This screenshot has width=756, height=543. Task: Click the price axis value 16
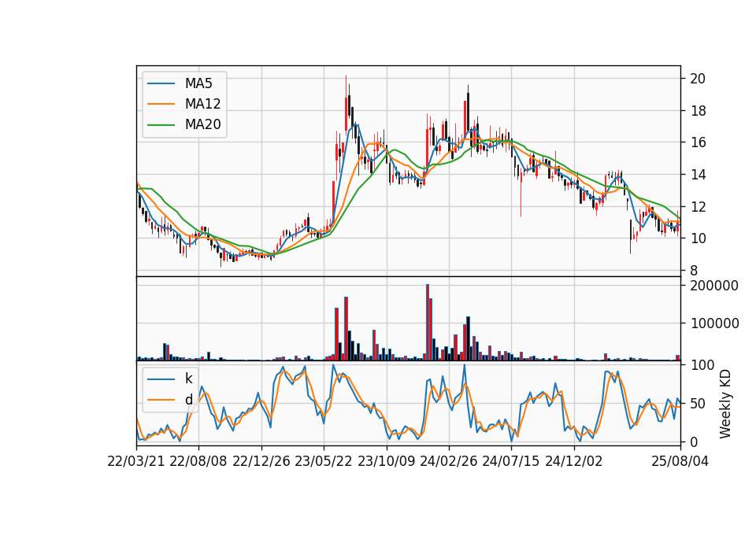tap(698, 142)
